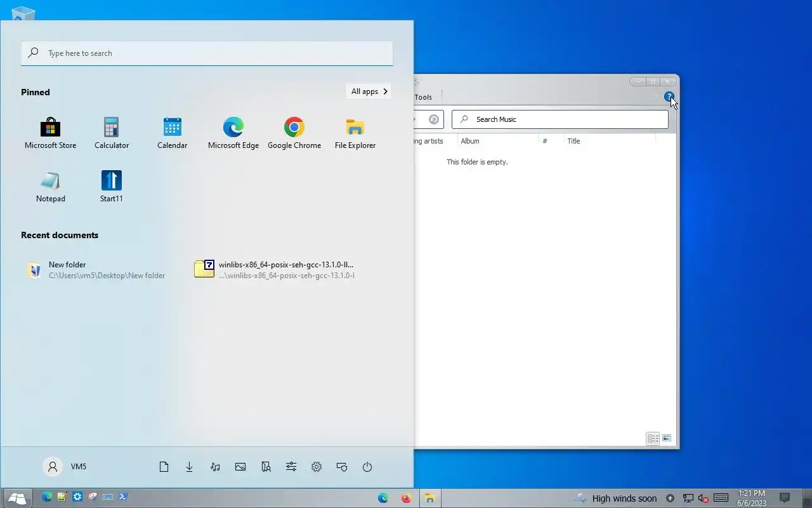Open the Control Panel sliders icon in Start footer
812x508 pixels.
[x=291, y=467]
